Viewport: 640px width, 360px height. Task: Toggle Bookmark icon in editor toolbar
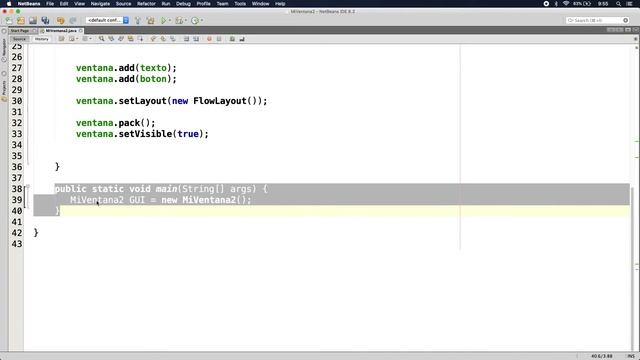point(173,39)
